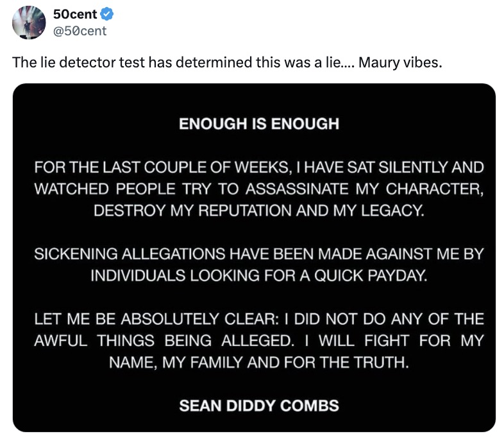The height and width of the screenshot is (441, 504).
Task: Open the attached black statement image
Action: [x=254, y=257]
